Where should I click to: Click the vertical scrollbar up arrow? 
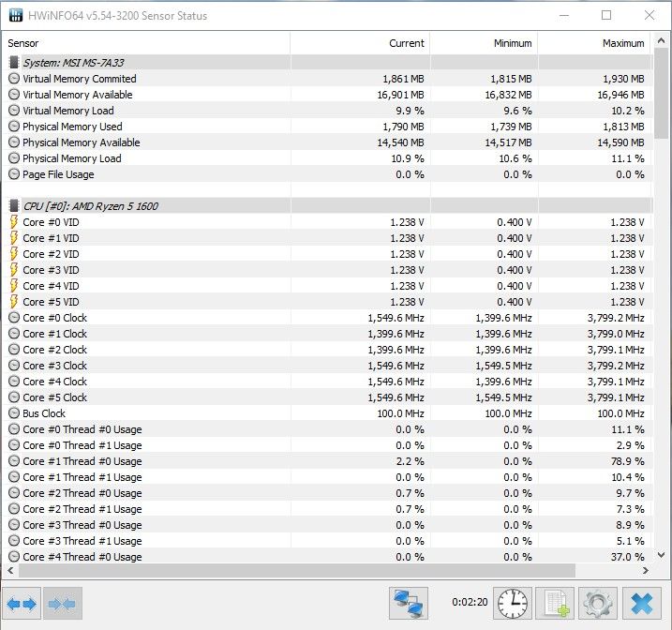[x=662, y=41]
